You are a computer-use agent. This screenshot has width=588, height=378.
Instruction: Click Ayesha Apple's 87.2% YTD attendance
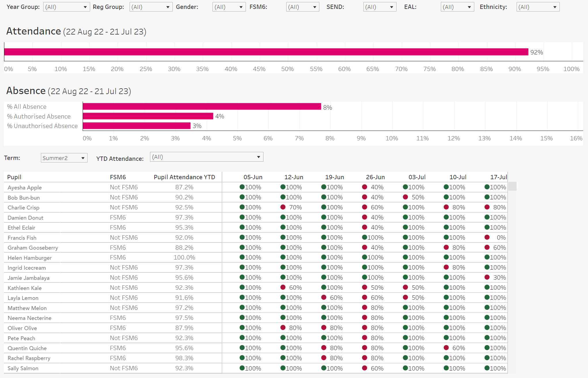184,187
